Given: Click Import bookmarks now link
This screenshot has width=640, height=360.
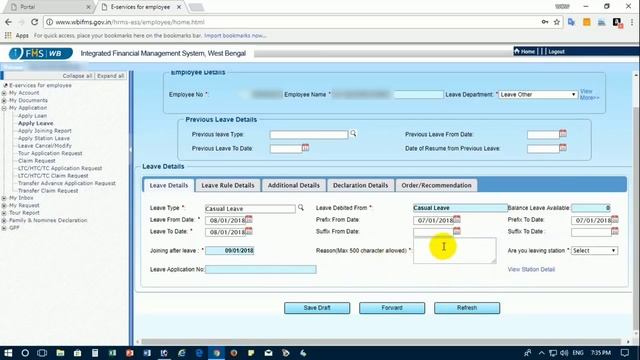Looking at the screenshot, I should coord(235,36).
